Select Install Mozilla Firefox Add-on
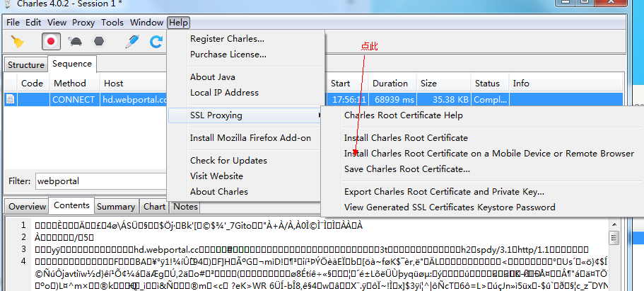Image resolution: width=644 pixels, height=291 pixels. click(250, 138)
